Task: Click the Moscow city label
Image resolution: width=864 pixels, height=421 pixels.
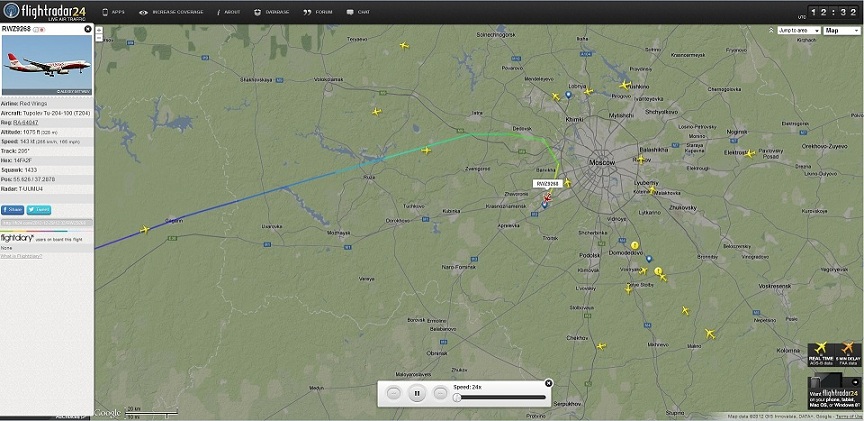Action: coord(602,163)
